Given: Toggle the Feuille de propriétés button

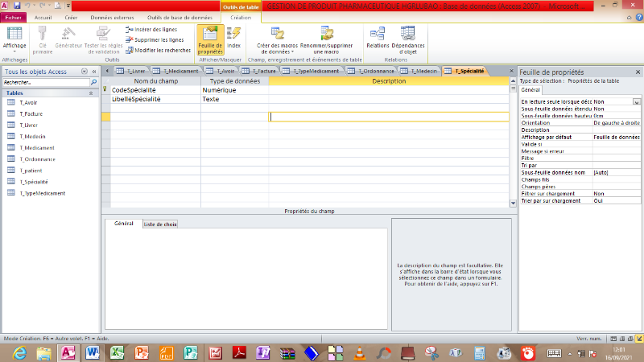Looking at the screenshot, I should point(210,40).
